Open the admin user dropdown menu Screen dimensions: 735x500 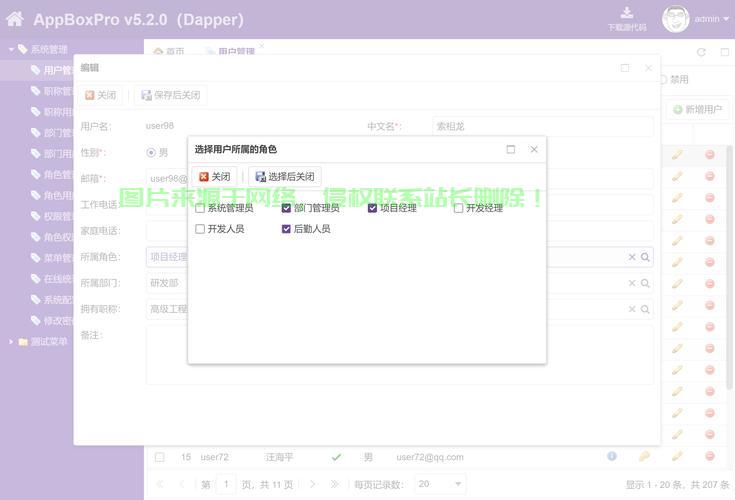[711, 19]
